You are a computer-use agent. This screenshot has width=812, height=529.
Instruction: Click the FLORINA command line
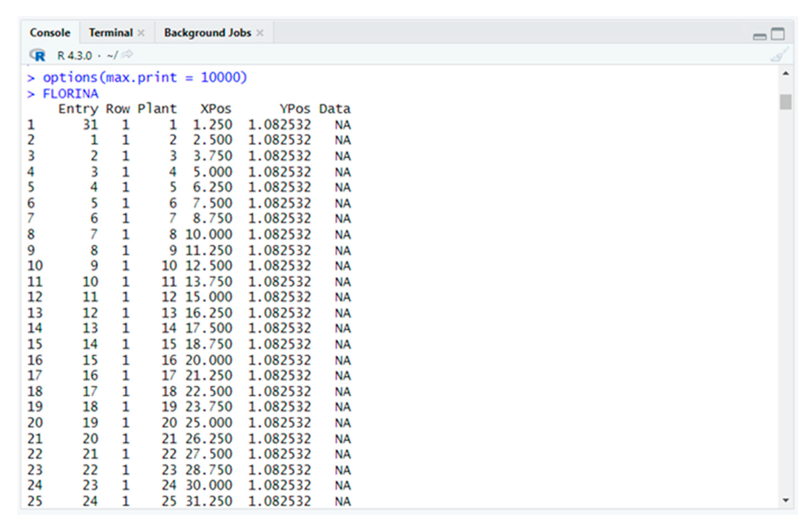pyautogui.click(x=70, y=94)
